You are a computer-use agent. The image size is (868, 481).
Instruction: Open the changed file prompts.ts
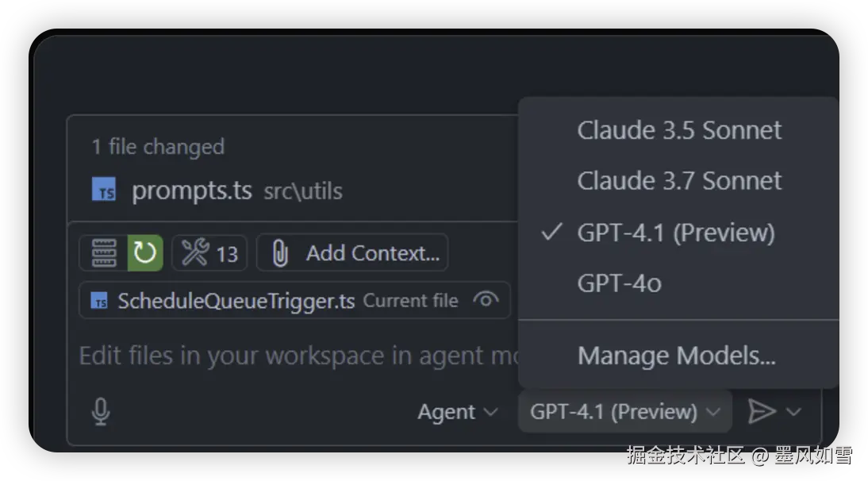(192, 190)
